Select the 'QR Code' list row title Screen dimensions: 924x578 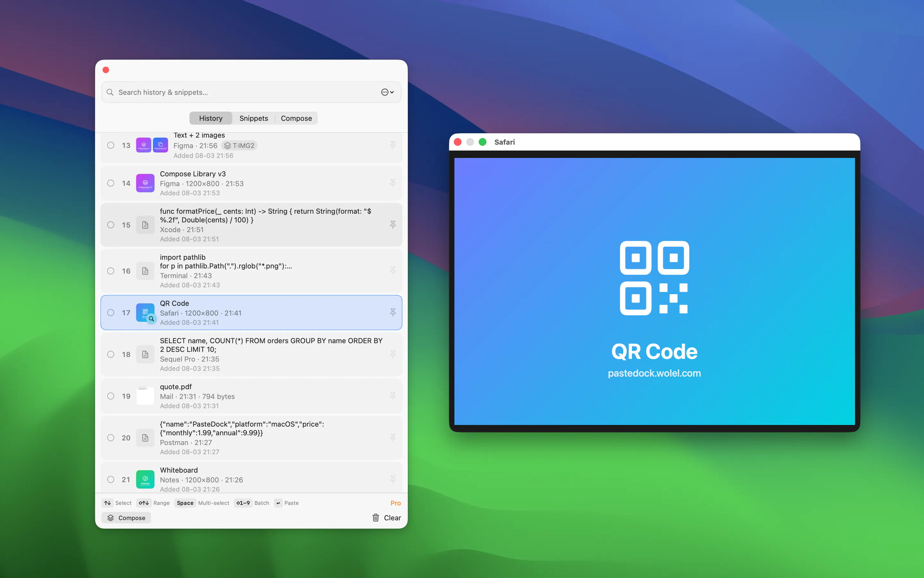[175, 303]
